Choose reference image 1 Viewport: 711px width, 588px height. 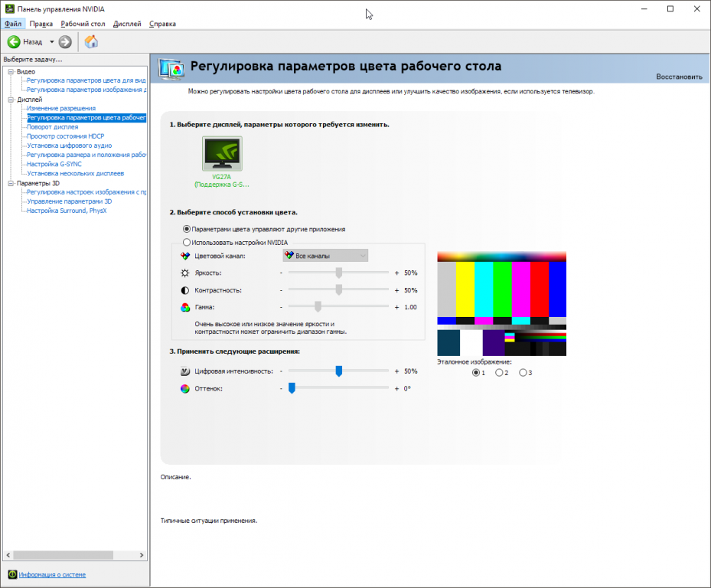(x=476, y=373)
